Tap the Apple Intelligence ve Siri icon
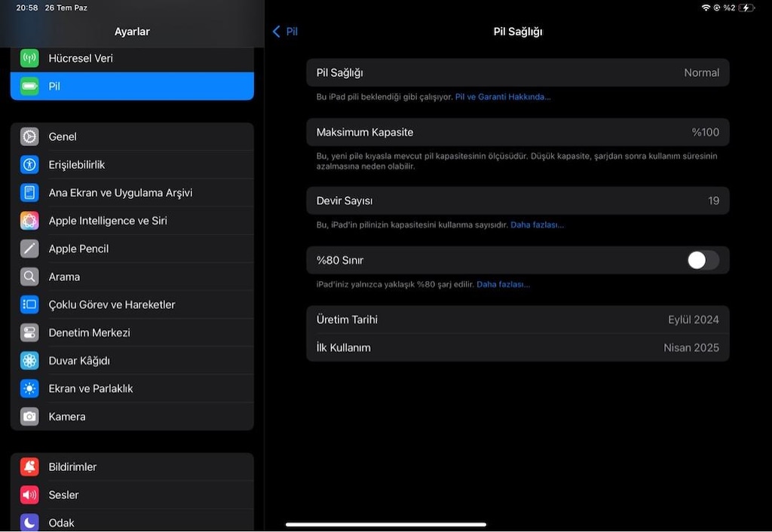This screenshot has height=532, width=772. coord(29,221)
